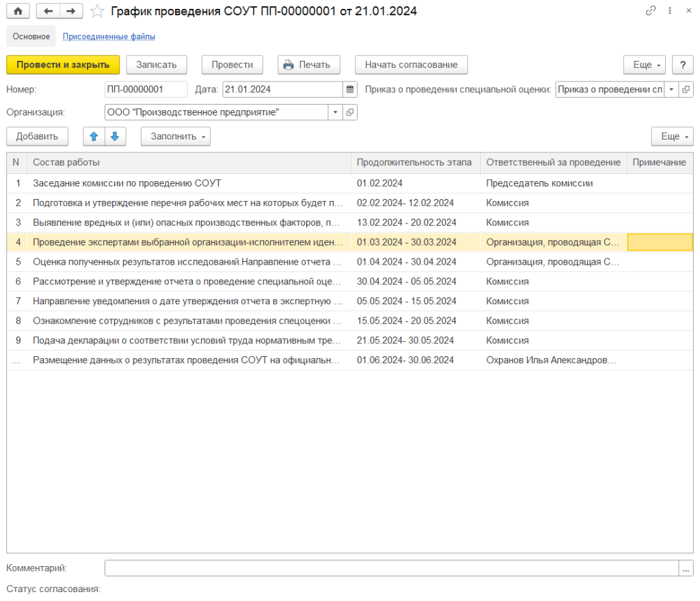This screenshot has height=601, width=700.
Task: Go forward with the right arrow
Action: click(70, 11)
